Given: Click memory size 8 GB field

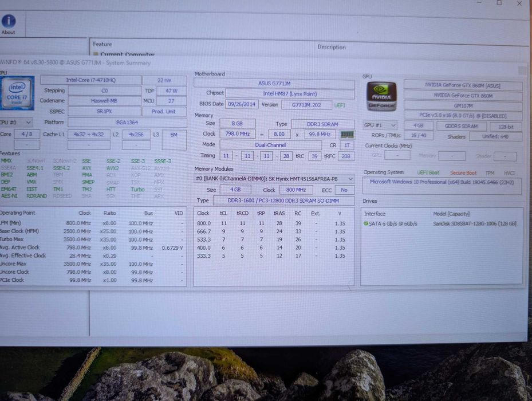Looking at the screenshot, I should pos(237,123).
